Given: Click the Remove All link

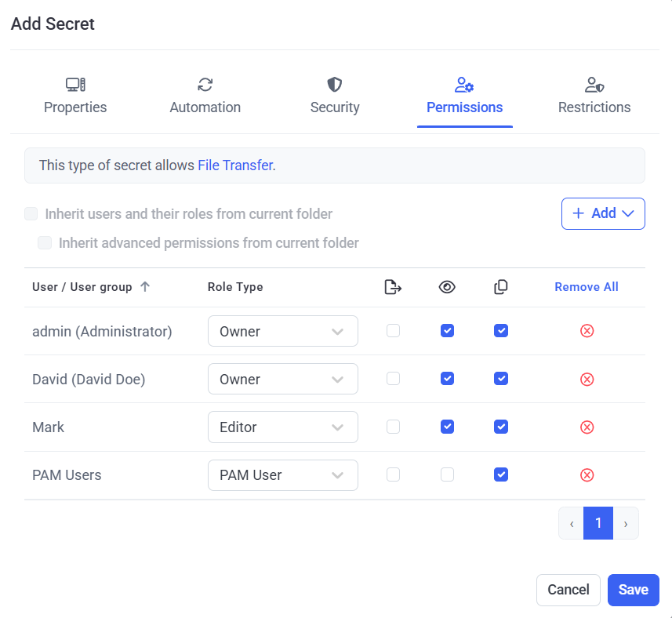Looking at the screenshot, I should click(587, 287).
